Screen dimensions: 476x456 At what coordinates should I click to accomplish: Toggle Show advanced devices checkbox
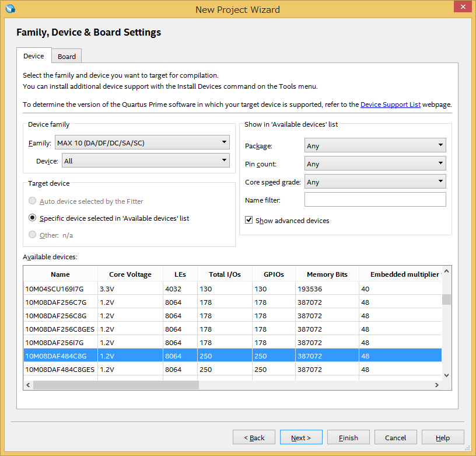pos(249,220)
